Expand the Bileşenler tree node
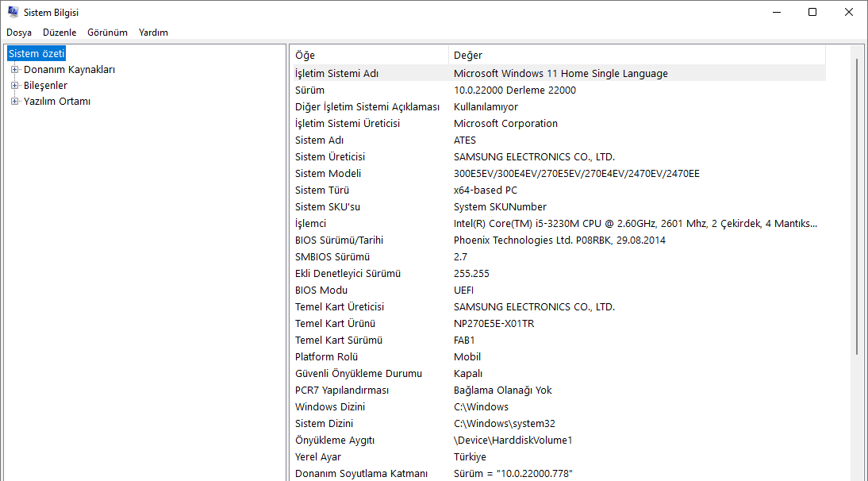Screen dimensions: 868x481 pos(13,85)
